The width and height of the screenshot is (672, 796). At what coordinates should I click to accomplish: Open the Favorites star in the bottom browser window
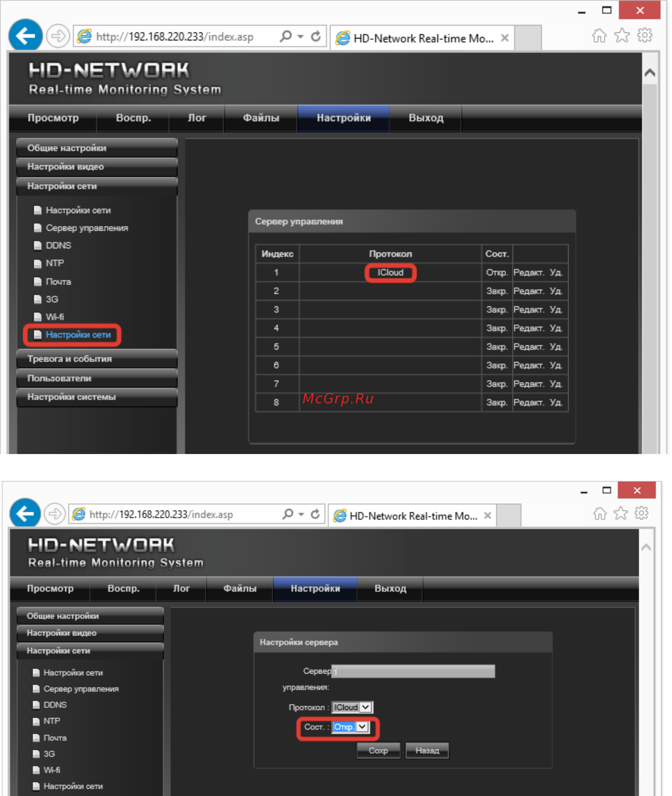coord(620,513)
